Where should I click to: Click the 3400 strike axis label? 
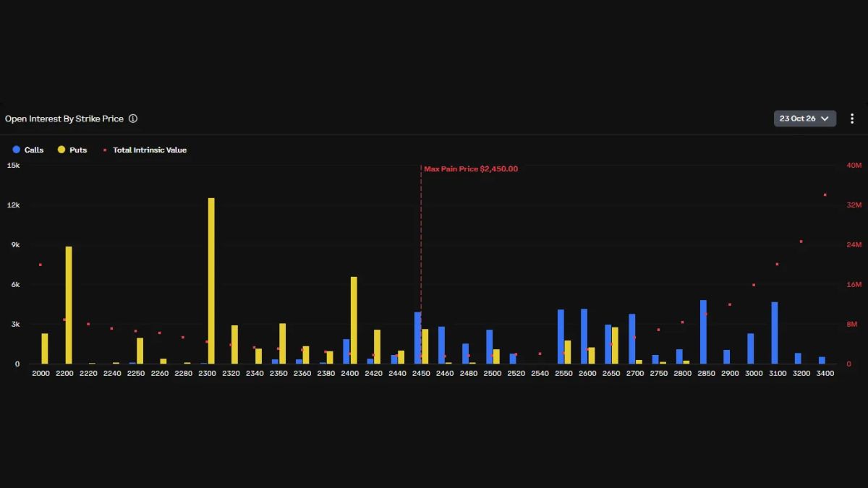[x=825, y=373]
